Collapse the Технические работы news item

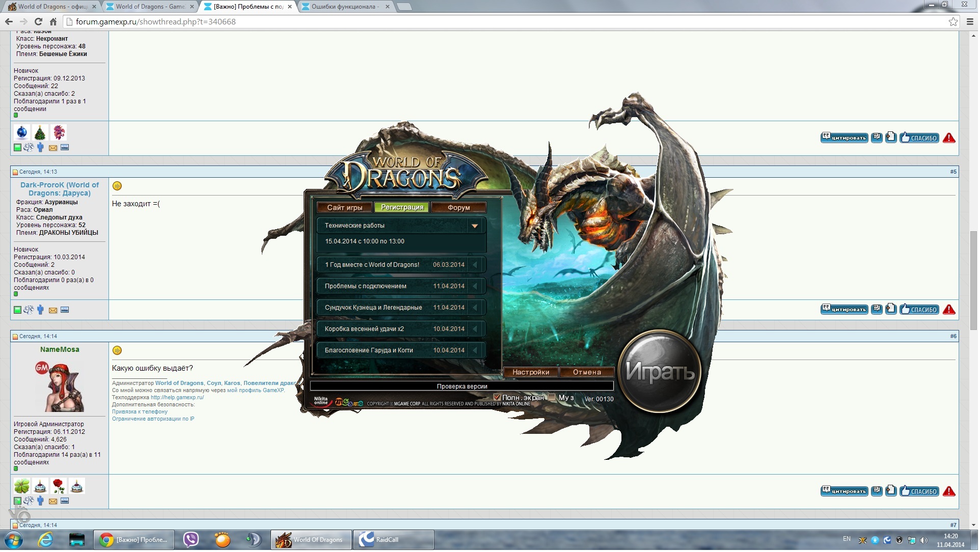(x=476, y=227)
